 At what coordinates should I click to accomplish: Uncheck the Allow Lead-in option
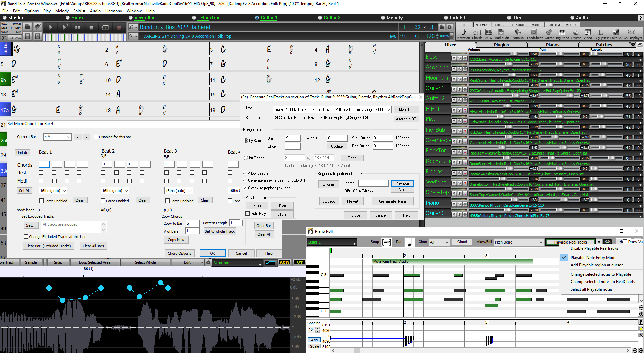point(245,173)
